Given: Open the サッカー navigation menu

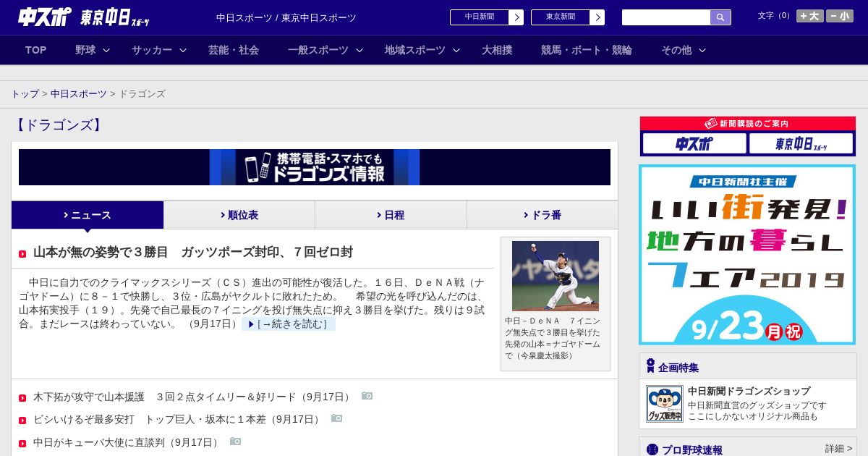Looking at the screenshot, I should click(152, 50).
